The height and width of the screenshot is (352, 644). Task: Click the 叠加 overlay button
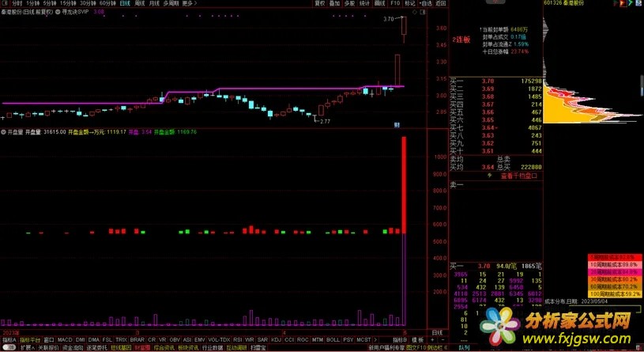[335, 3]
